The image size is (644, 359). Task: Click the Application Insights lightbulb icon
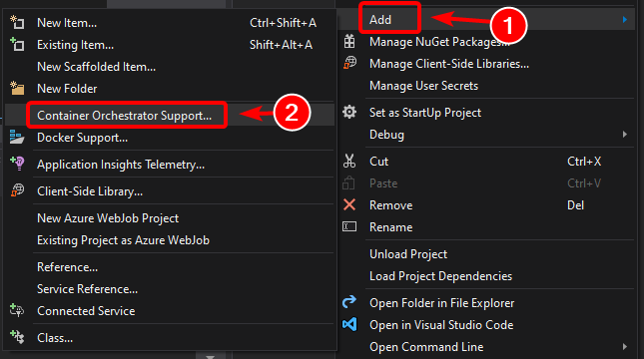tap(17, 164)
